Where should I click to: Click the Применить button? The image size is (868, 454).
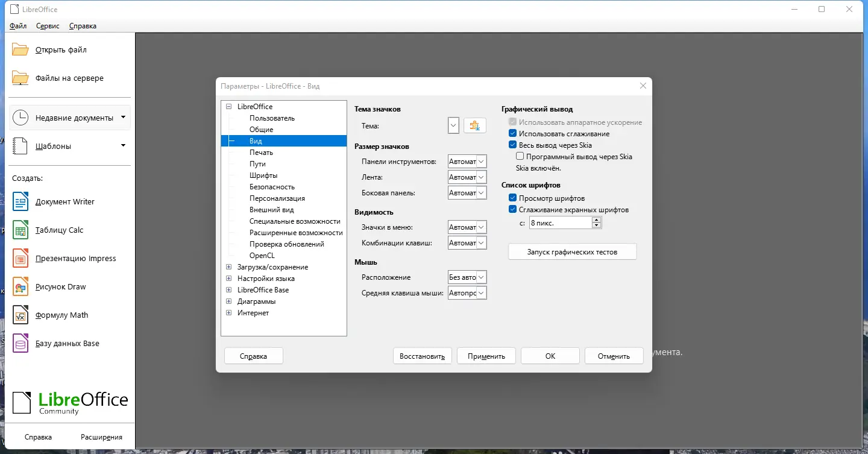[x=486, y=356]
